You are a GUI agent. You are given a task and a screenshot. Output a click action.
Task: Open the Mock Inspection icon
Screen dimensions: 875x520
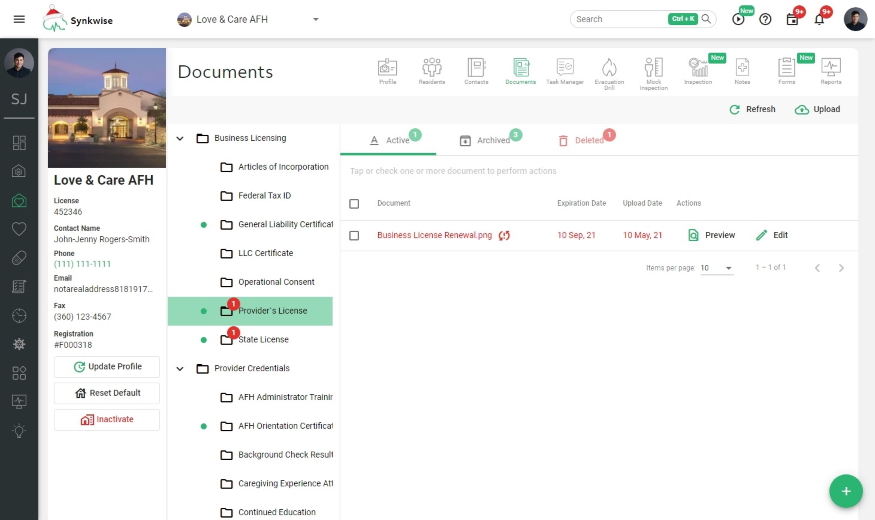(x=653, y=70)
